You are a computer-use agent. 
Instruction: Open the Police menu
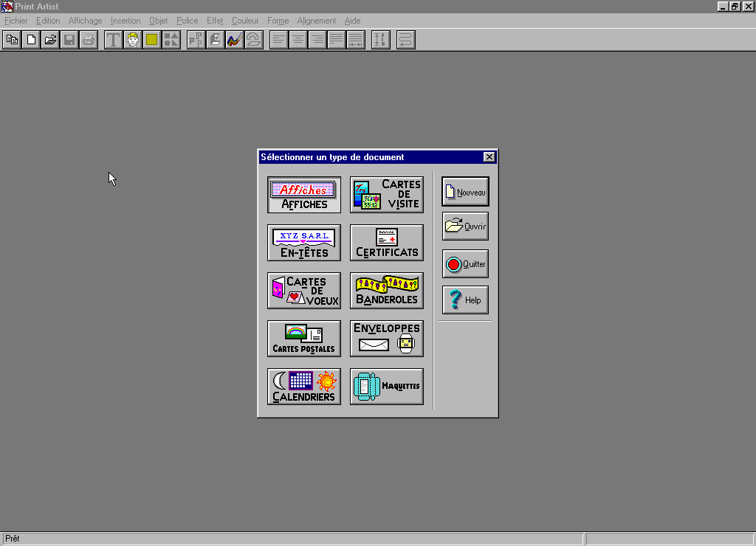pos(187,21)
